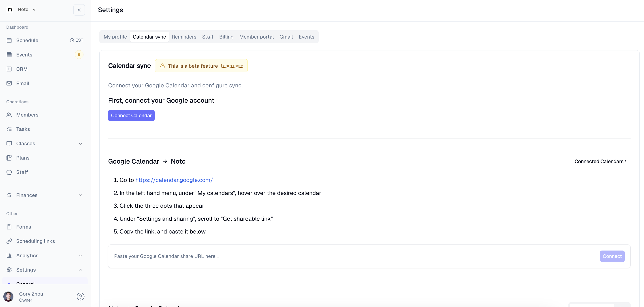Click the Analytics bar chart icon
This screenshot has height=307, width=644.
9,255
